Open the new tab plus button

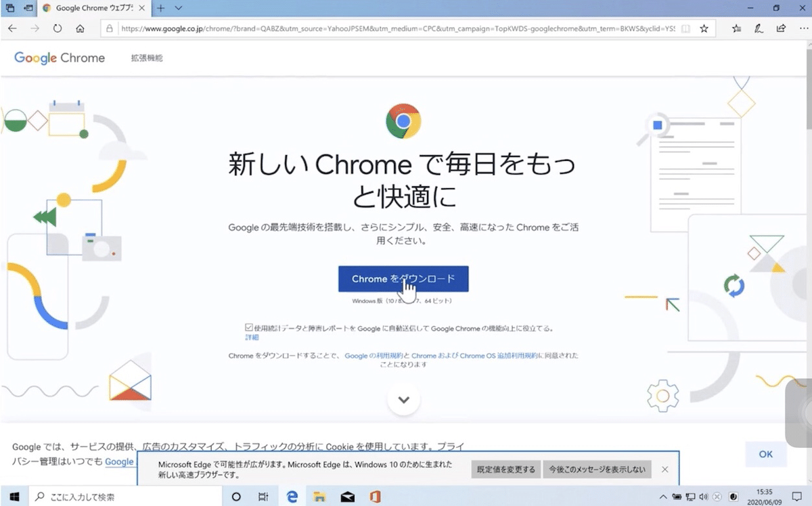pyautogui.click(x=161, y=8)
